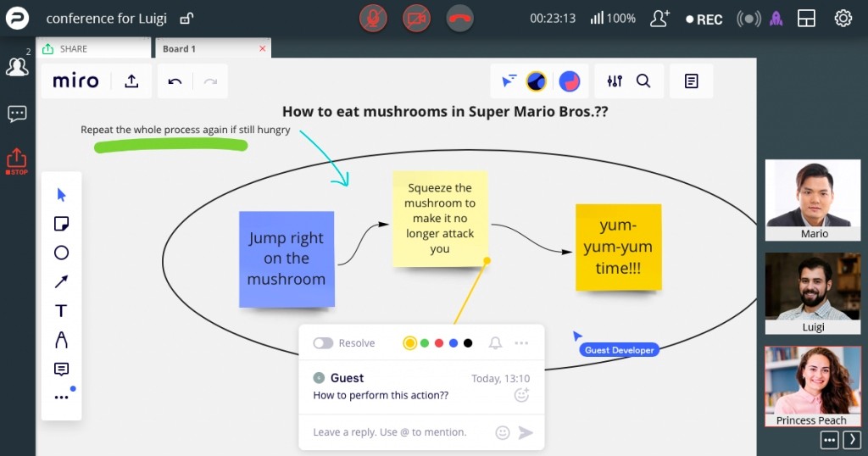Viewport: 868px width, 456px height.
Task: Select the Text tool
Action: coord(61,311)
